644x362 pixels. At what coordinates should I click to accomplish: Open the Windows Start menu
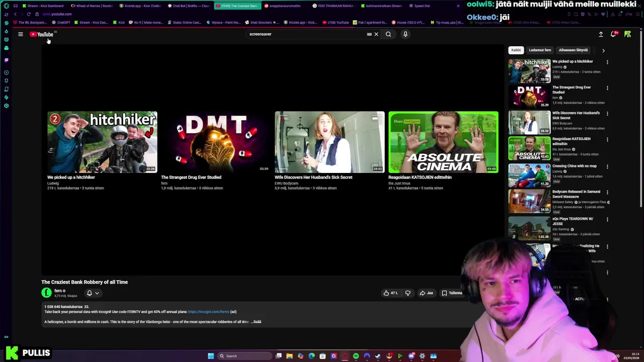(211, 356)
